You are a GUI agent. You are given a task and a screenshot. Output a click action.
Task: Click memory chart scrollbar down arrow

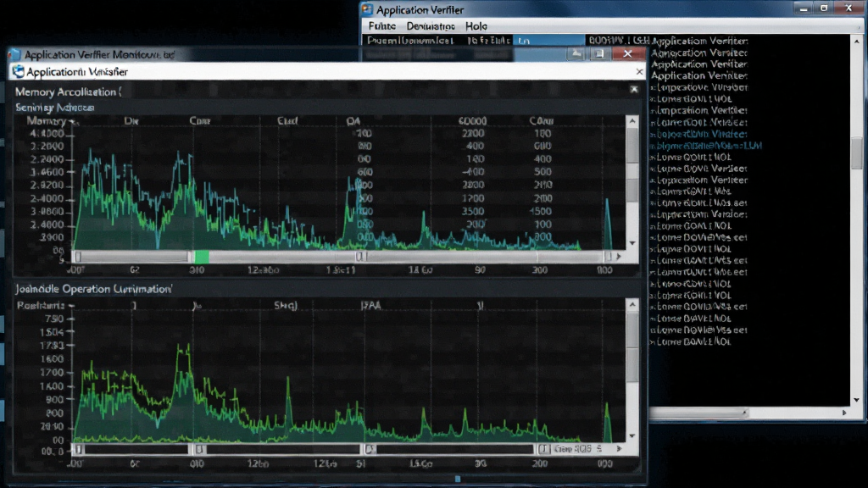(x=632, y=243)
